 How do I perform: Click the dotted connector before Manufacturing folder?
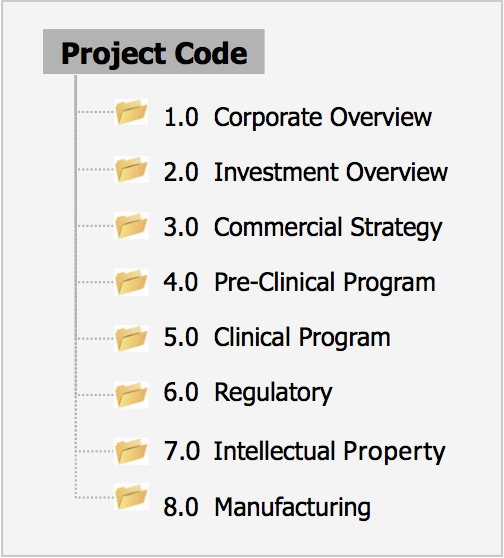[95, 497]
